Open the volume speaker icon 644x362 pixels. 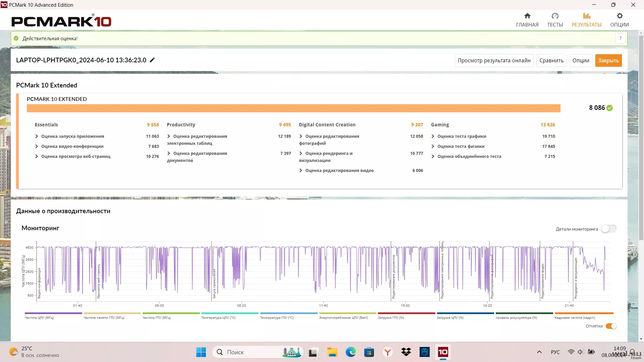[581, 352]
